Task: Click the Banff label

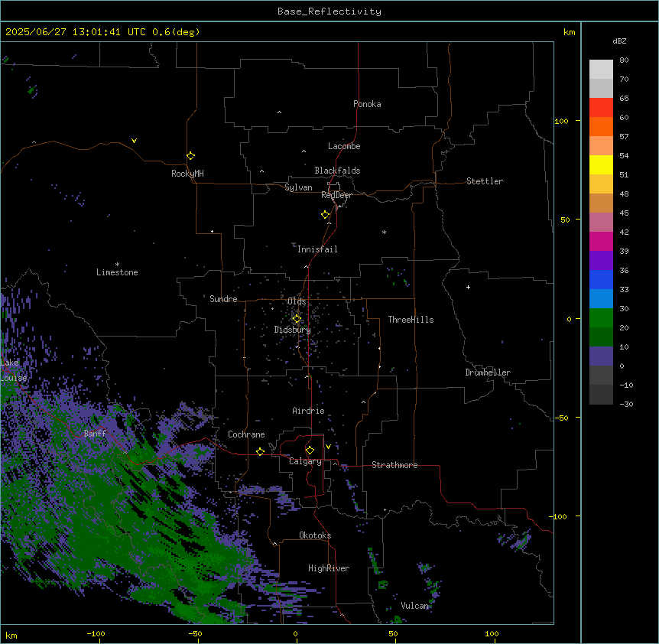Action: (x=95, y=434)
